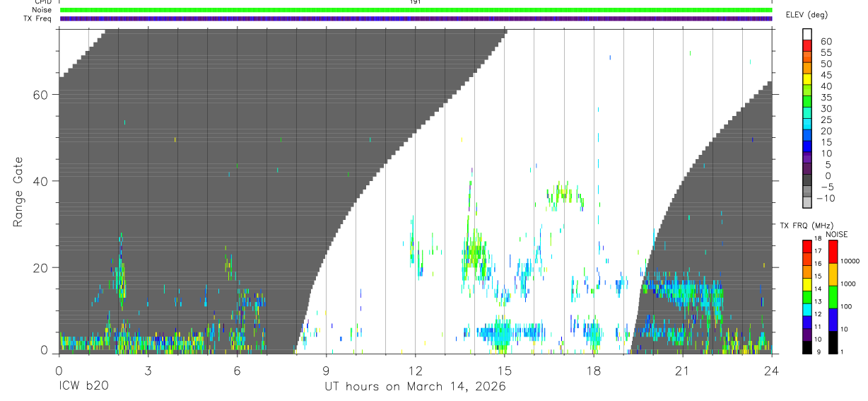Pick the cyan 20–25 cell in the ELEV bar
This screenshot has width=868, height=401.
click(807, 124)
